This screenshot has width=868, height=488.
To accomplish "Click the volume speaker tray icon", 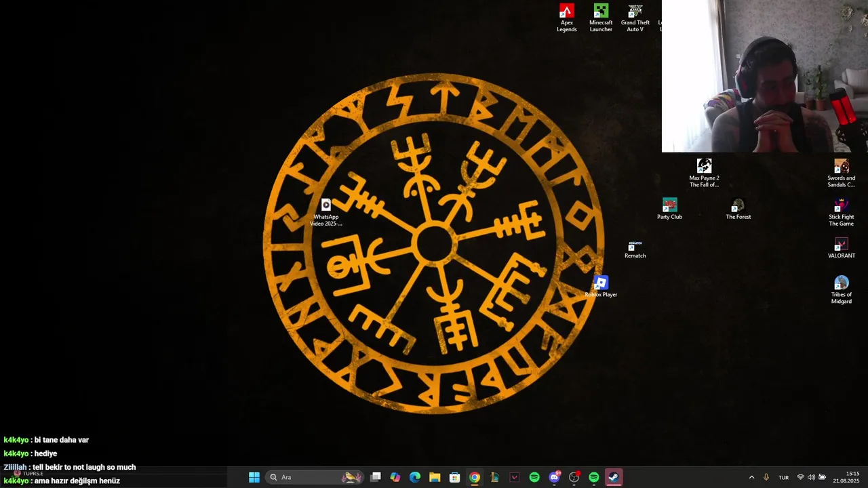I will 811,477.
